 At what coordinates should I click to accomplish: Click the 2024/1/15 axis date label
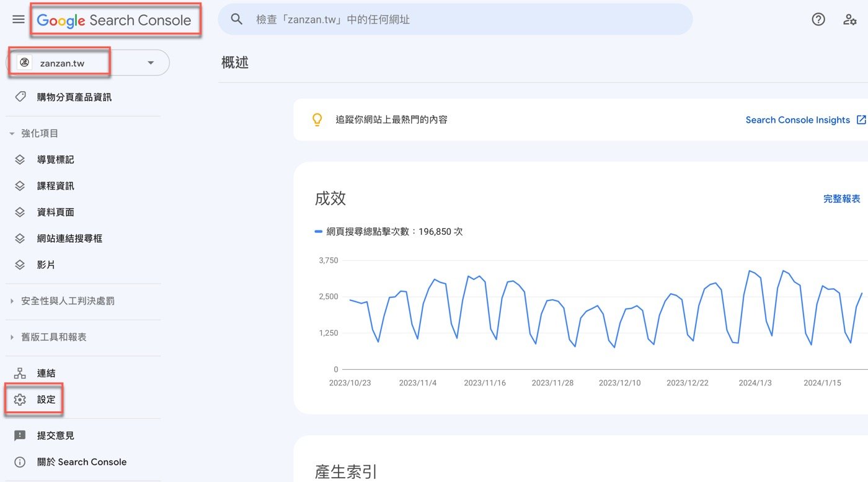822,383
